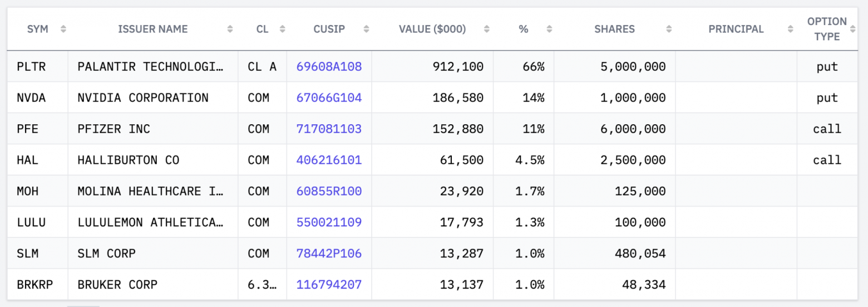Screen dimensions: 868x307
Task: Click the 13,137 value cell
Action: pyautogui.click(x=432, y=285)
